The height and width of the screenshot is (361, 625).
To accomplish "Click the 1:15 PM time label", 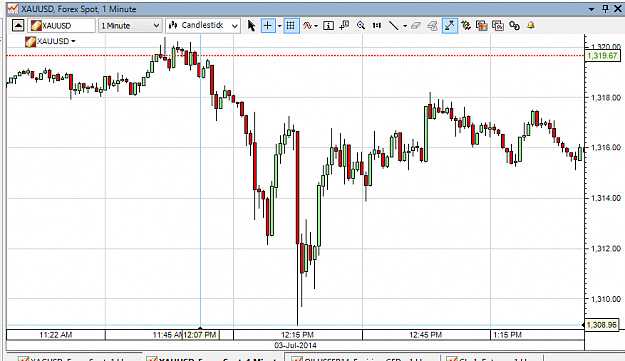I will point(507,335).
